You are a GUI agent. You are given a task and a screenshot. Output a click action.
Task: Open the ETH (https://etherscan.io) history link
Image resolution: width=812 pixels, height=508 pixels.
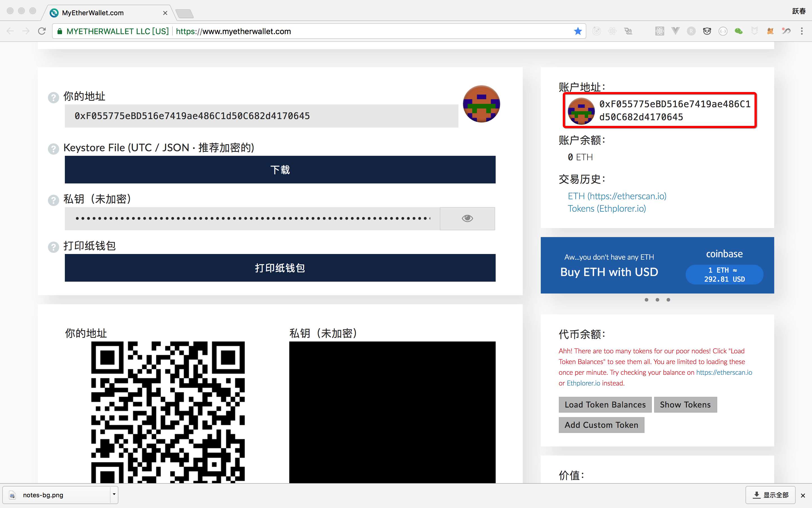click(x=617, y=196)
